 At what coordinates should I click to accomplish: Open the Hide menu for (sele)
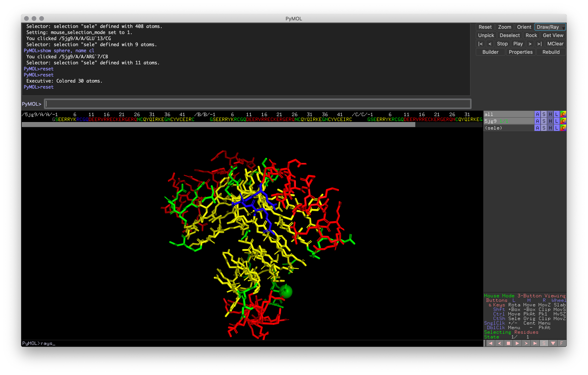[550, 128]
